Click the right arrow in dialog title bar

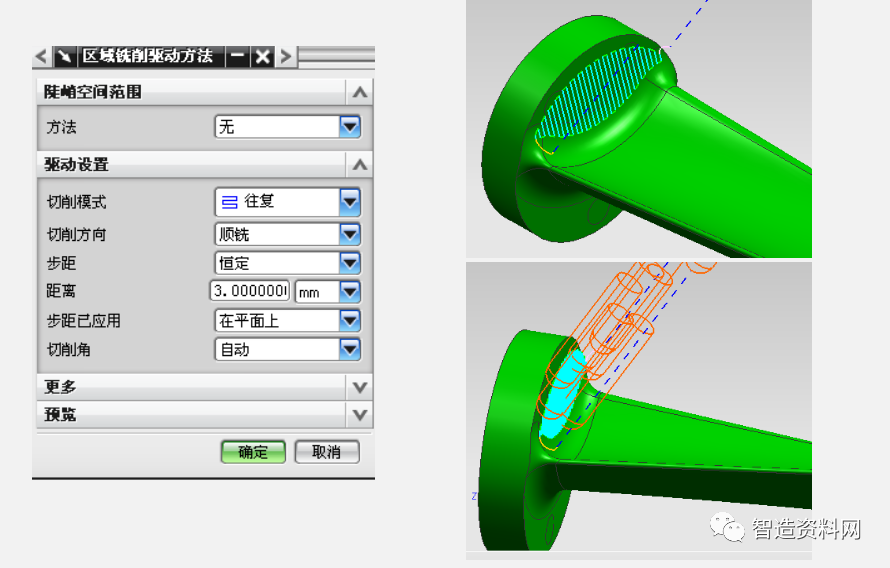[x=286, y=56]
